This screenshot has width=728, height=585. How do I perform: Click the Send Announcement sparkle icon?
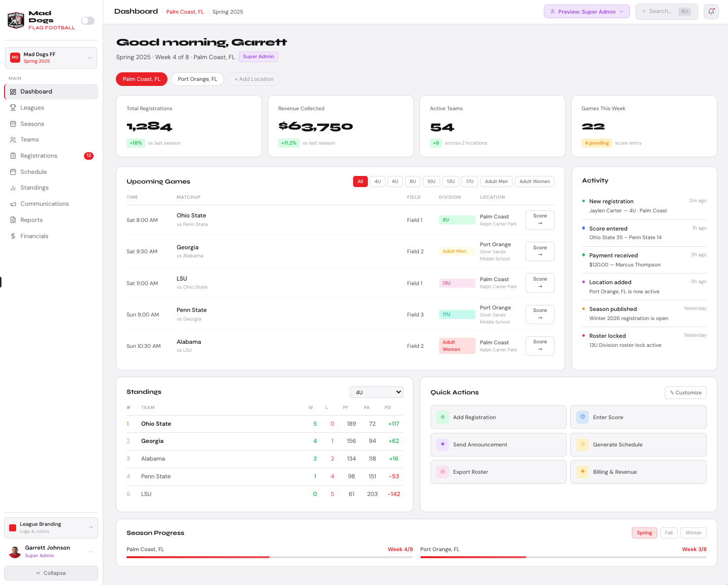click(x=443, y=444)
